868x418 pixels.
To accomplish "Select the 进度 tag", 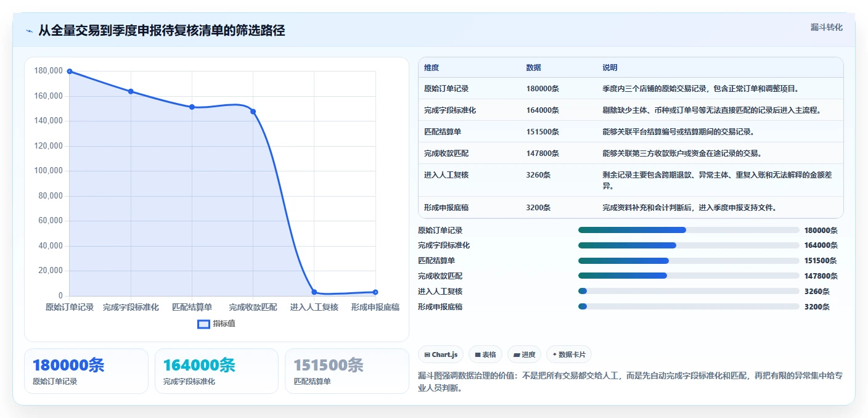I will pos(524,354).
